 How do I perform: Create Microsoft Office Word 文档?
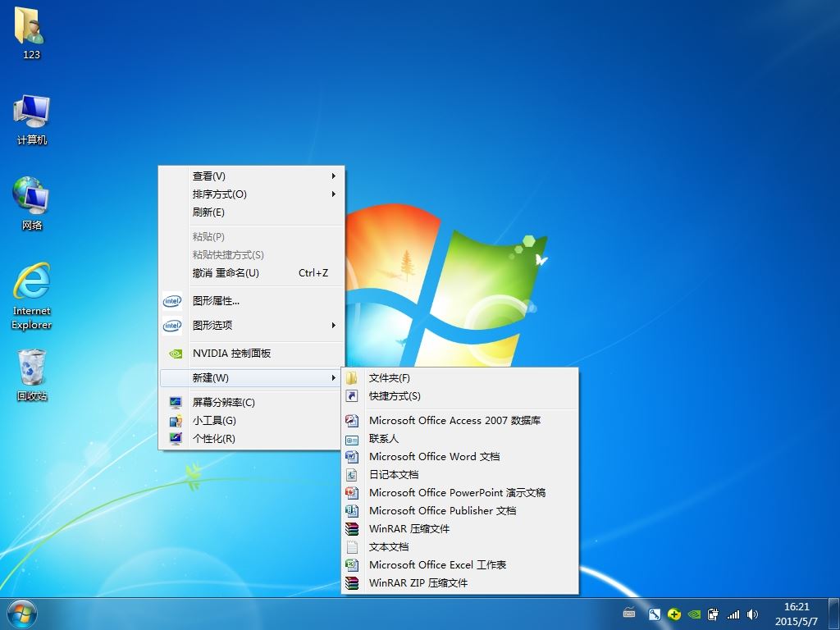point(459,456)
